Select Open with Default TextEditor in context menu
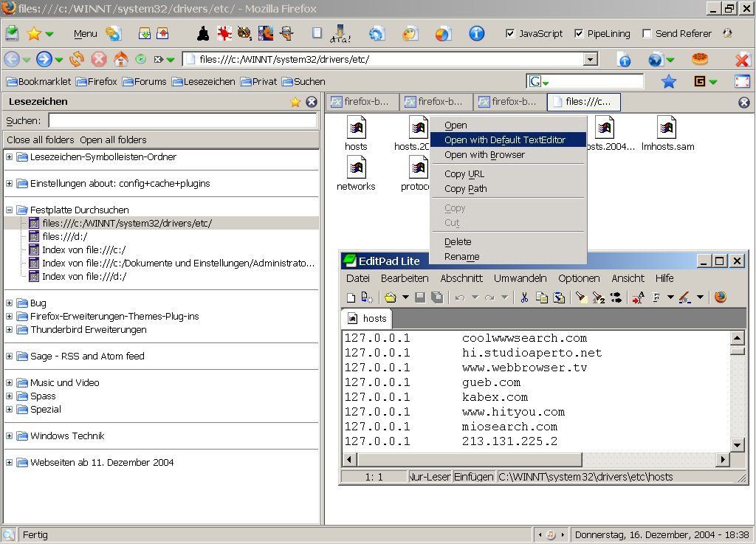Screen dimensions: 756x544 pyautogui.click(x=508, y=140)
